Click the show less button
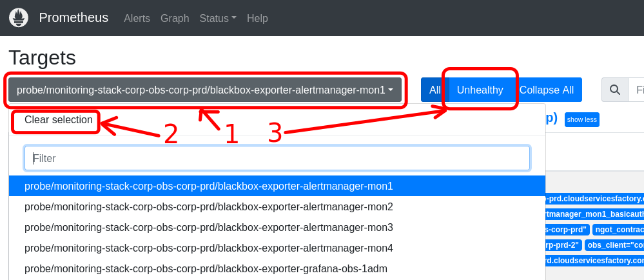The width and height of the screenshot is (644, 280). 581,119
